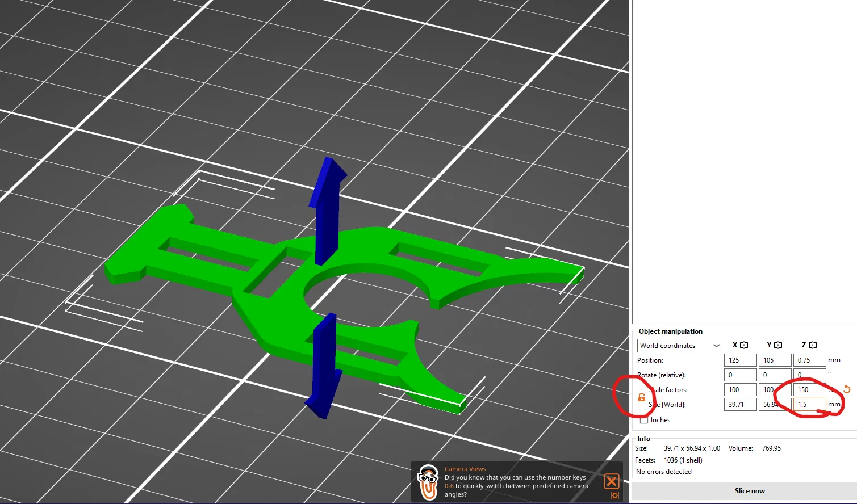Open the World coordinates dropdown
This screenshot has width=857, height=504.
pos(680,346)
